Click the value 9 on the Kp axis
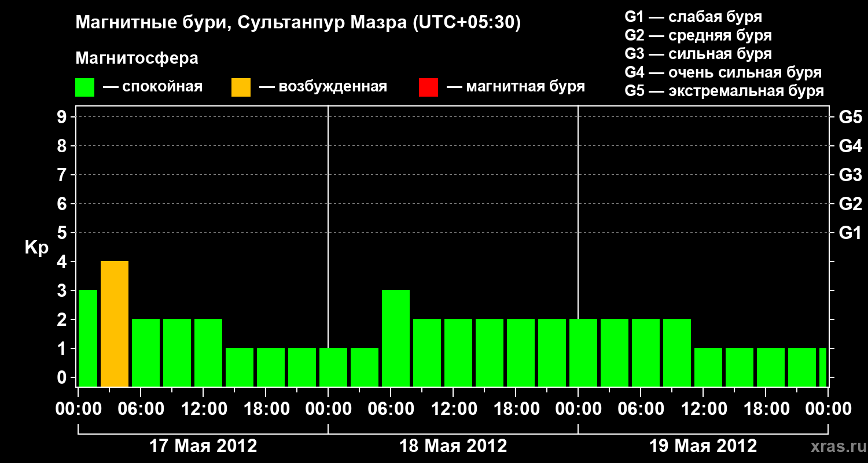 pos(63,117)
